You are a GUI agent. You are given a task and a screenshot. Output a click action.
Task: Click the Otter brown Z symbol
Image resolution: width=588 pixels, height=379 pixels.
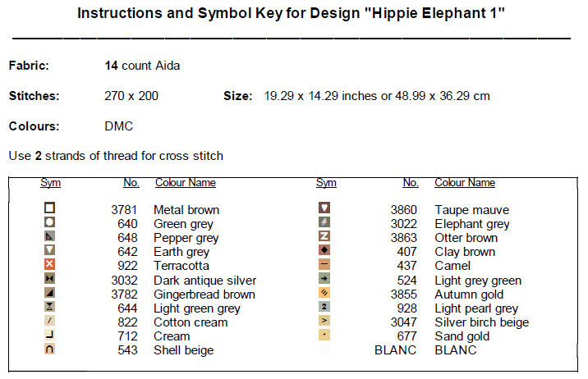[324, 237]
